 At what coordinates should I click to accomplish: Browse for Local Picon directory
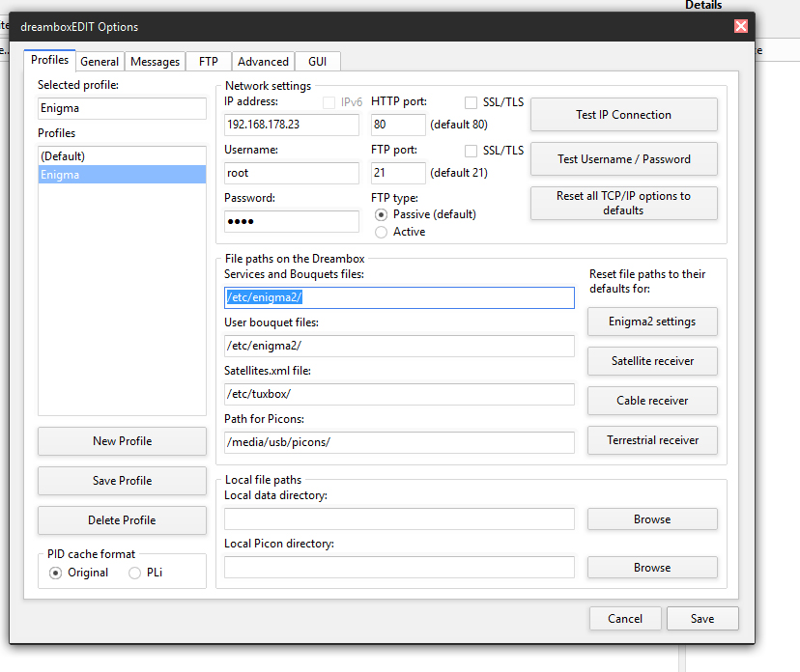pos(652,568)
